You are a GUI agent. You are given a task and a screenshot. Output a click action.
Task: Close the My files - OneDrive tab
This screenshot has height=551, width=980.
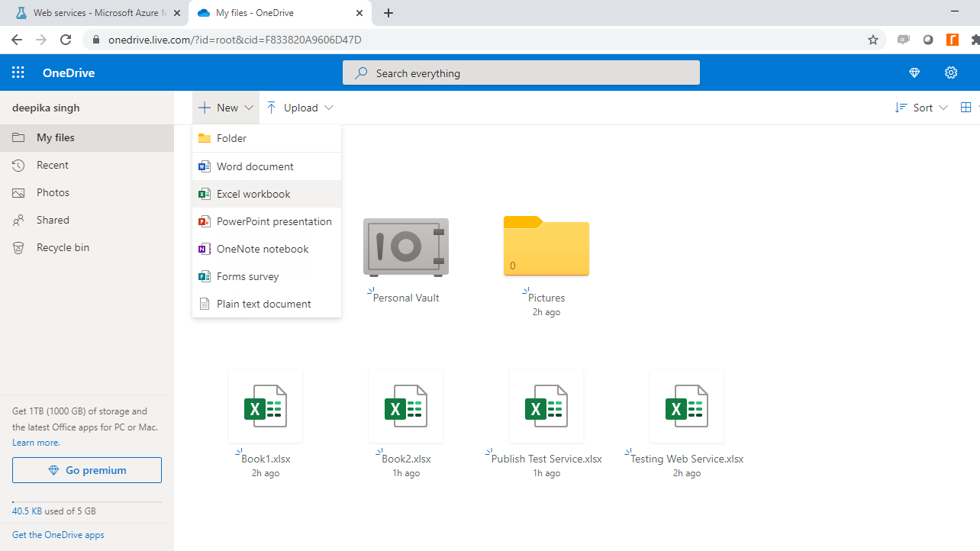tap(359, 13)
